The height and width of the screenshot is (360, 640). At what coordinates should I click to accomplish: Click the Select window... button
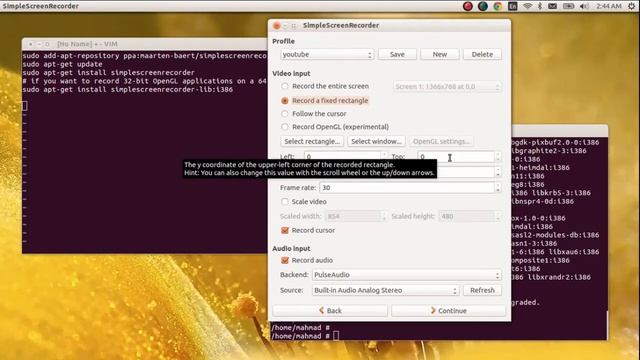coord(376,141)
